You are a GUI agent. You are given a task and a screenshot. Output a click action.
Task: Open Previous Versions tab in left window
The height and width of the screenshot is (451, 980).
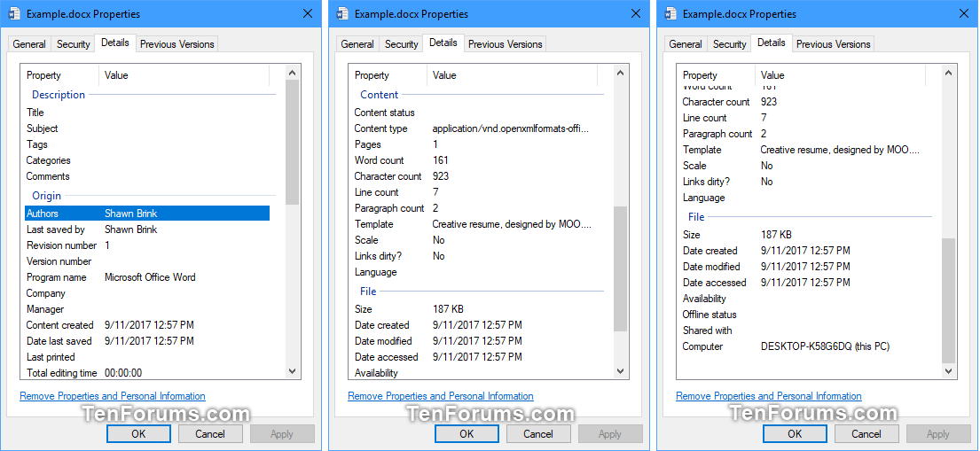point(176,43)
